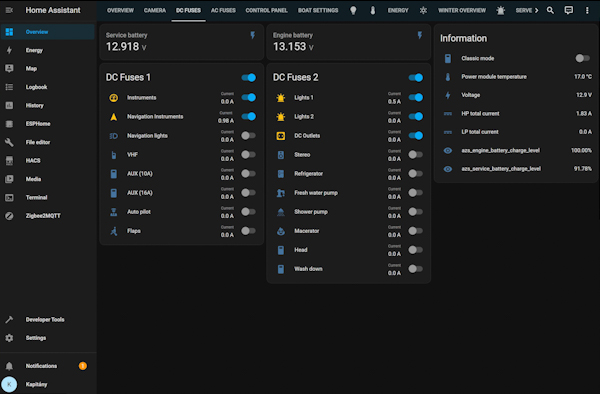Toggle the DC Fuses 1 master switch

[249, 78]
